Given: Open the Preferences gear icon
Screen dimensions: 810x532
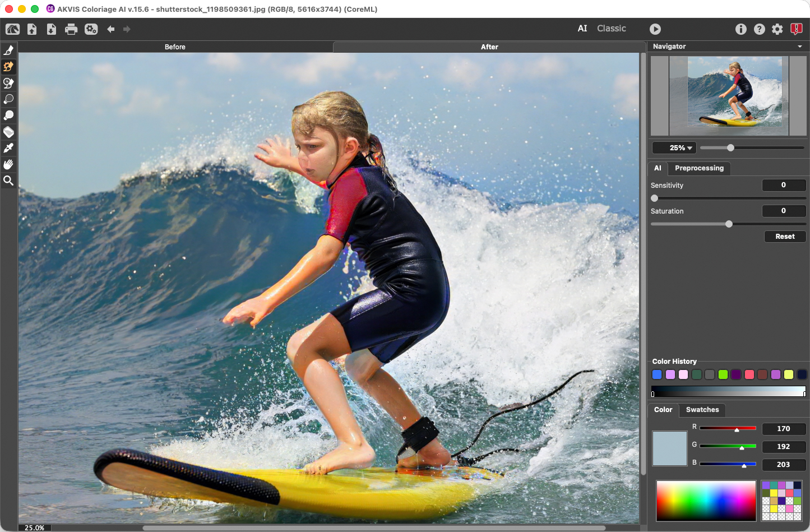Looking at the screenshot, I should (777, 29).
